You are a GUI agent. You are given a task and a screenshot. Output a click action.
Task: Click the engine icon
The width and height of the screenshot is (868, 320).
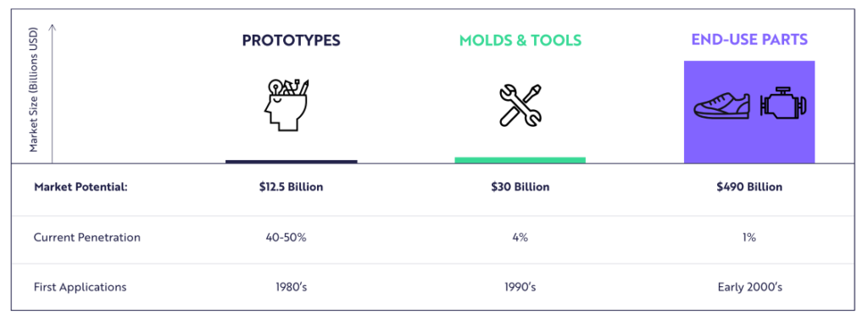(x=784, y=104)
